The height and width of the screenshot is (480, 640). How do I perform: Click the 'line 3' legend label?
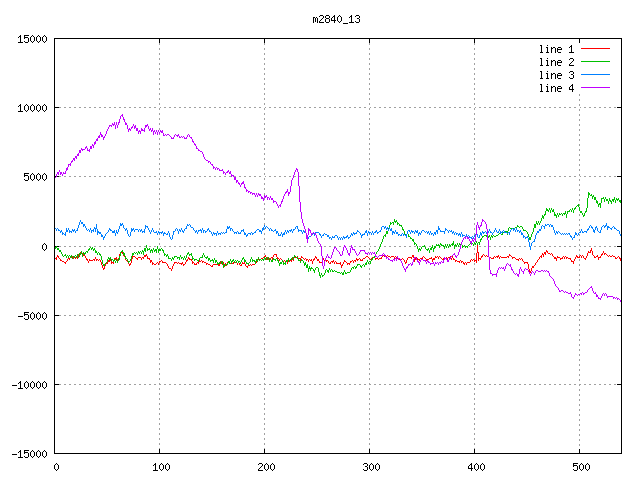(x=556, y=75)
